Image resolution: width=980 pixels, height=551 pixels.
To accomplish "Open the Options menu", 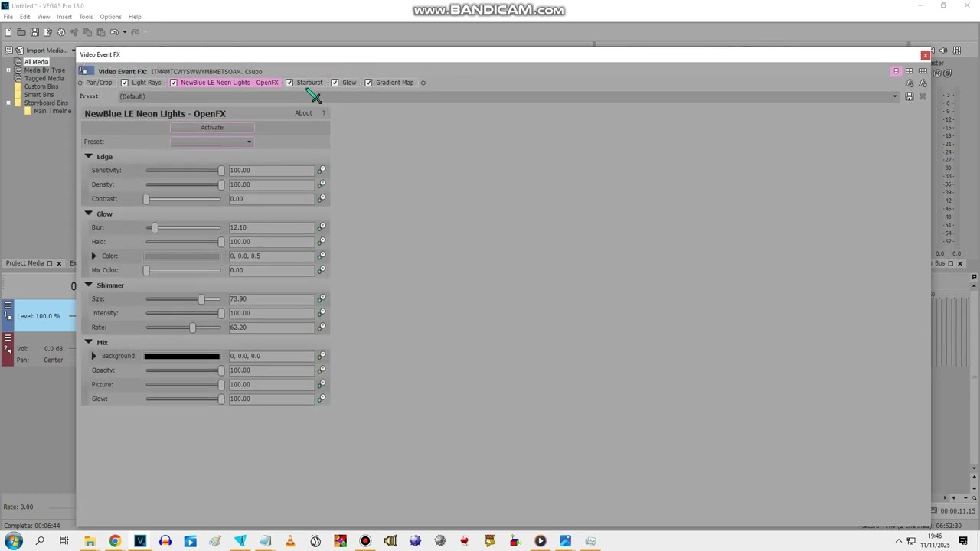I will click(110, 17).
